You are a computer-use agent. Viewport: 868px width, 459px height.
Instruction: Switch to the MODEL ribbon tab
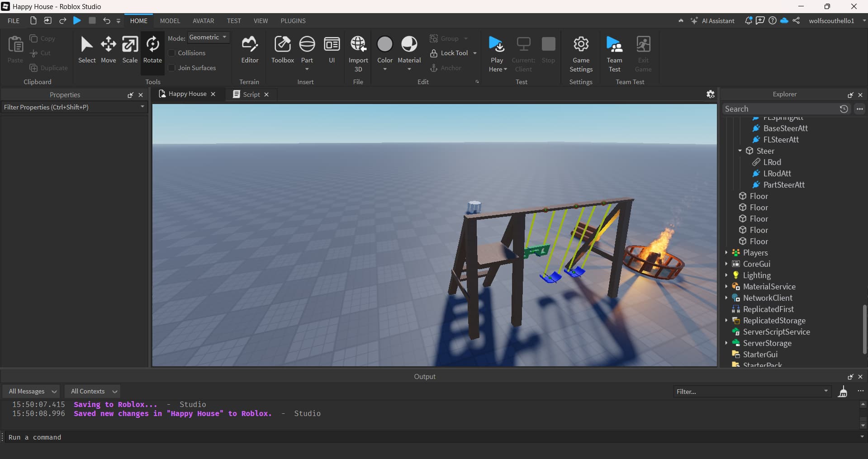(170, 21)
